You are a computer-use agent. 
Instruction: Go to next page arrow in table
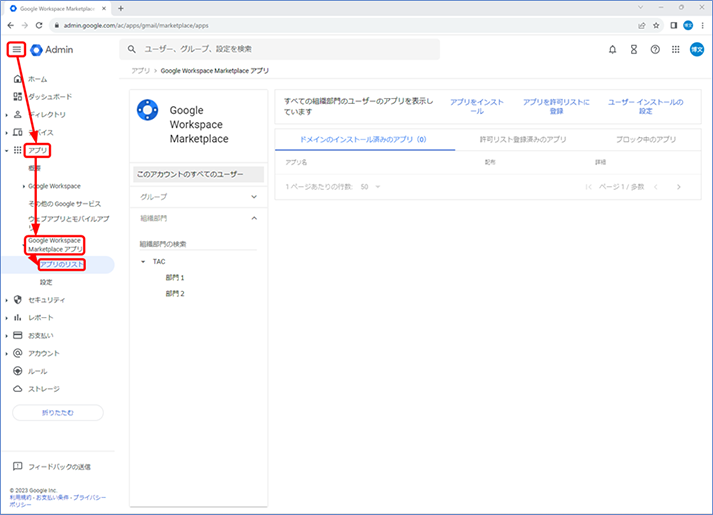click(679, 187)
